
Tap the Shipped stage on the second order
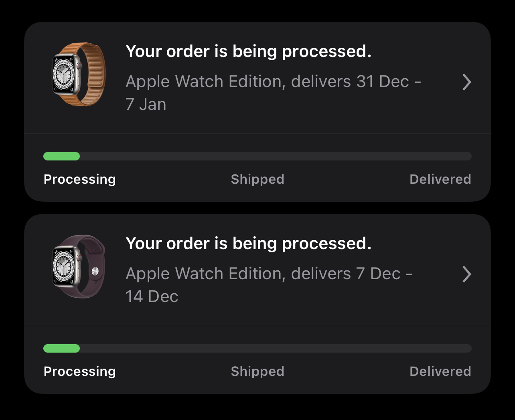[257, 371]
